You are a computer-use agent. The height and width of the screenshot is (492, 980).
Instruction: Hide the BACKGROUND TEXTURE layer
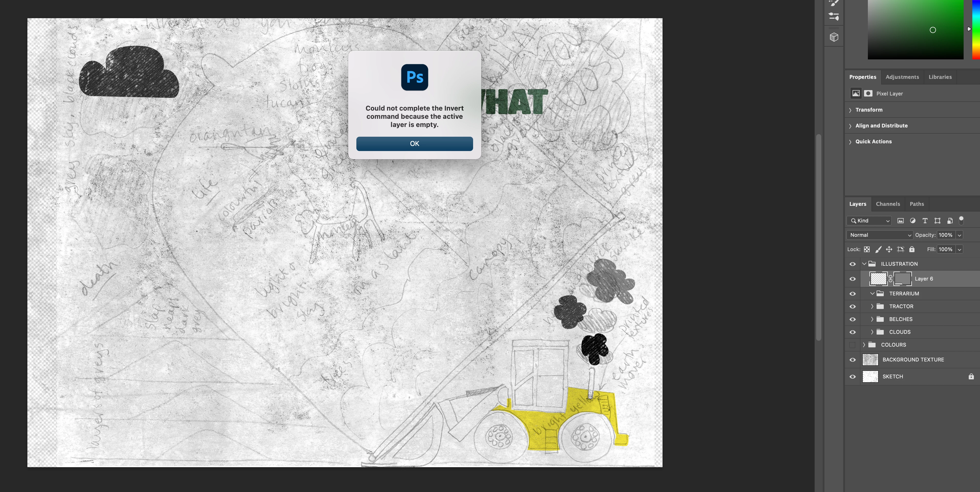853,360
